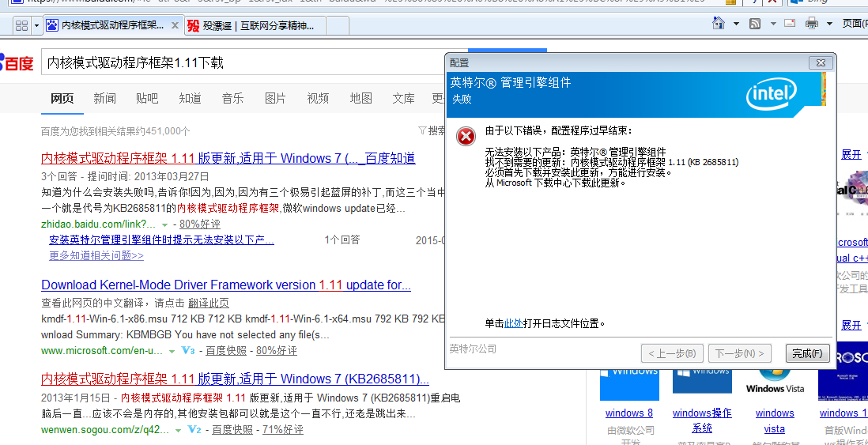
Task: Select the 网页 search category
Action: click(x=62, y=99)
